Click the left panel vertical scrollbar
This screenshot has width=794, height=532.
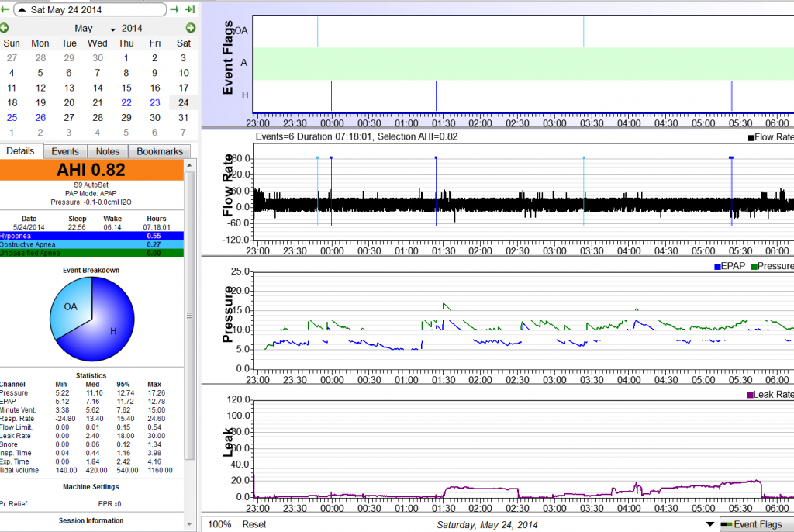190,314
